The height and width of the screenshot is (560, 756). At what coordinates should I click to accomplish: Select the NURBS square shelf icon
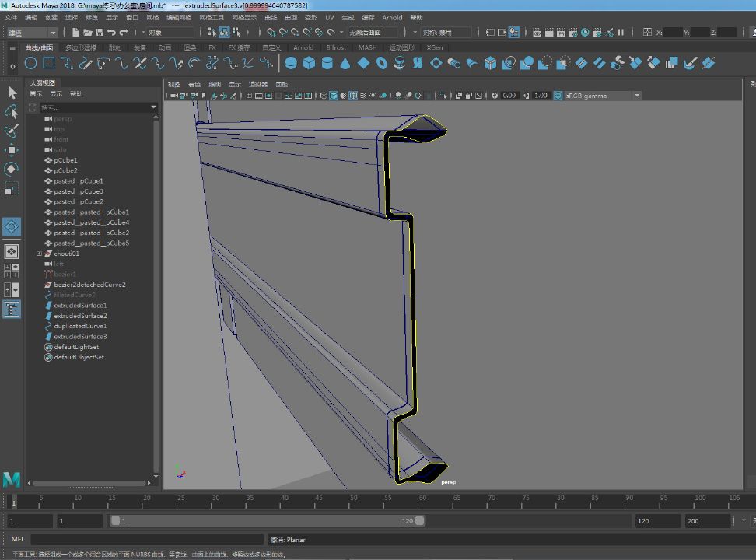[x=49, y=63]
